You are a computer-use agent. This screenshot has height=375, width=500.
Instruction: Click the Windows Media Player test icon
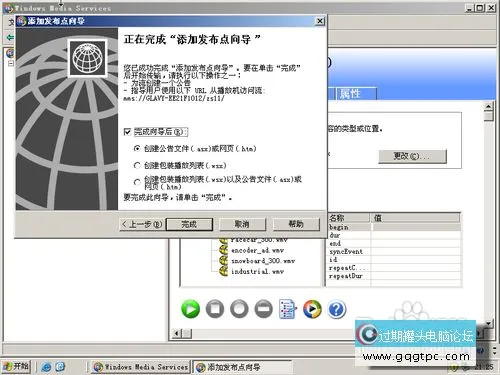pos(312,309)
